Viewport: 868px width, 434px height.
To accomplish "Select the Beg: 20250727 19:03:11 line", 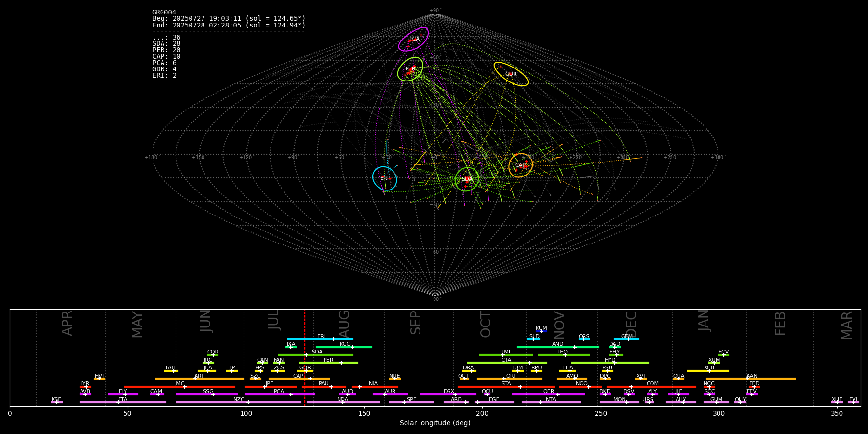I will pos(229,19).
